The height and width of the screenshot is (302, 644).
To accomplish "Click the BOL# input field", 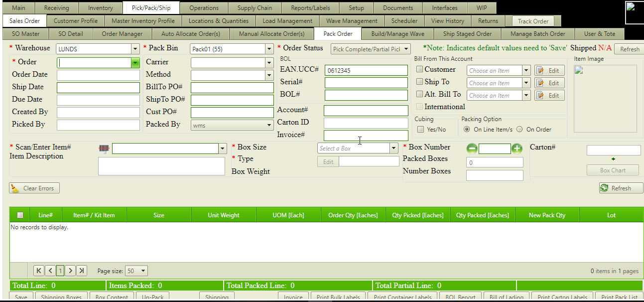I will coord(366,95).
